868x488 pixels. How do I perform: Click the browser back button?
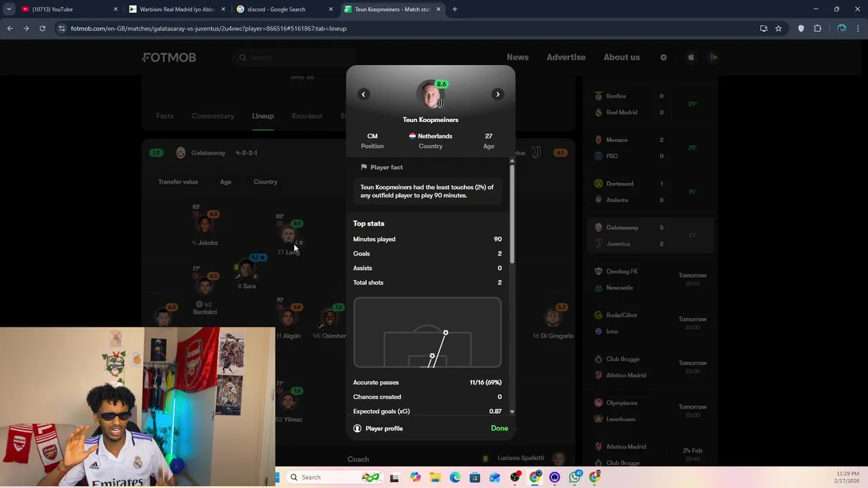coord(9,28)
